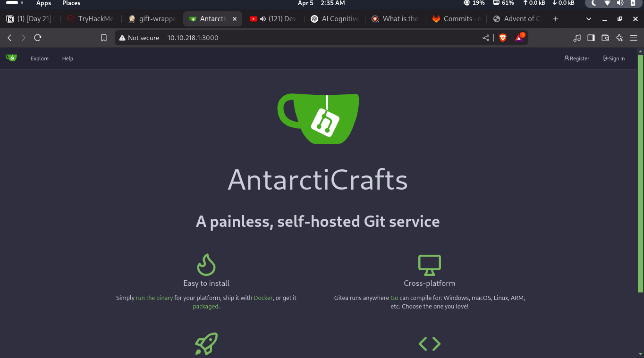Open the Apps menu in top panel
This screenshot has height=358, width=644.
[x=43, y=3]
